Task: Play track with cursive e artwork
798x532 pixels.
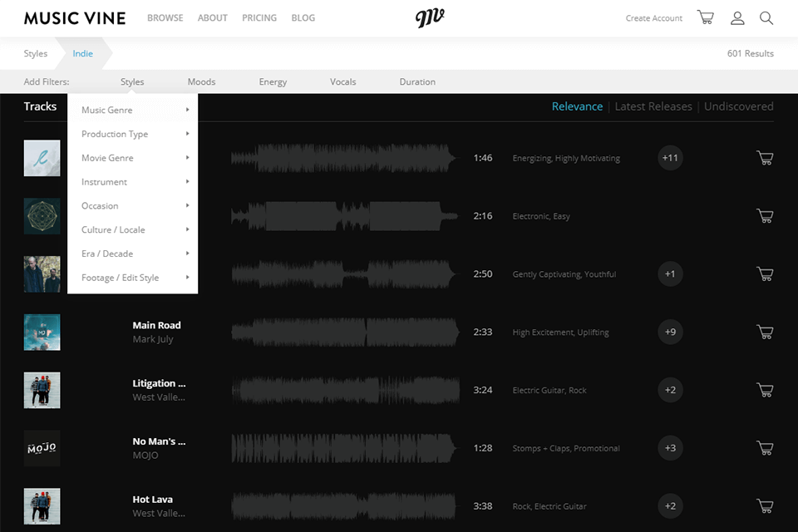Action: 42,158
